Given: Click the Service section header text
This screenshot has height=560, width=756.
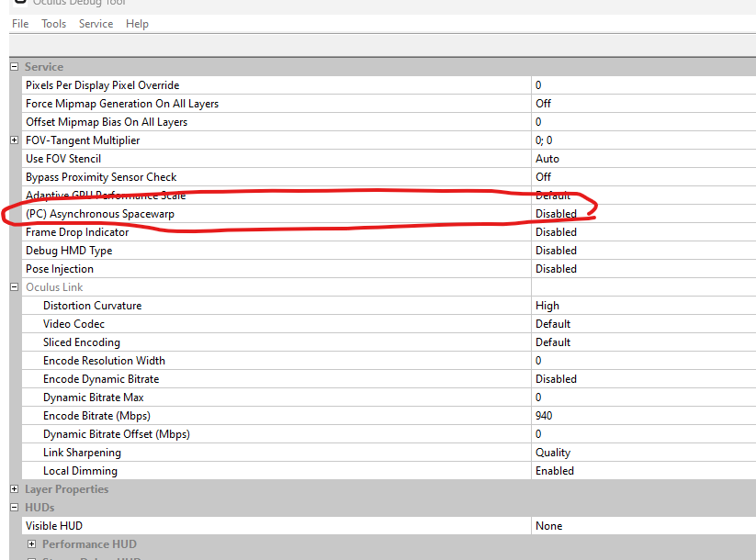Looking at the screenshot, I should pos(44,67).
